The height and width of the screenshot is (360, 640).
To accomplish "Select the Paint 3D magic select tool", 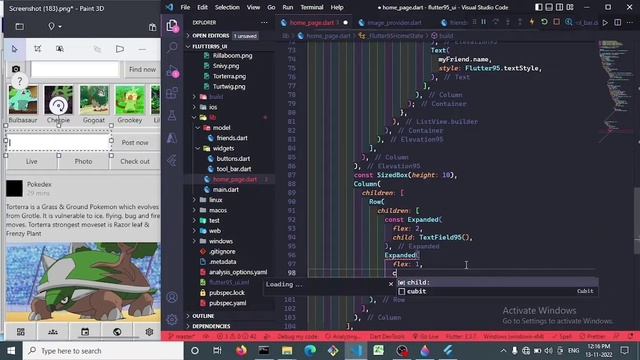I will (60, 49).
